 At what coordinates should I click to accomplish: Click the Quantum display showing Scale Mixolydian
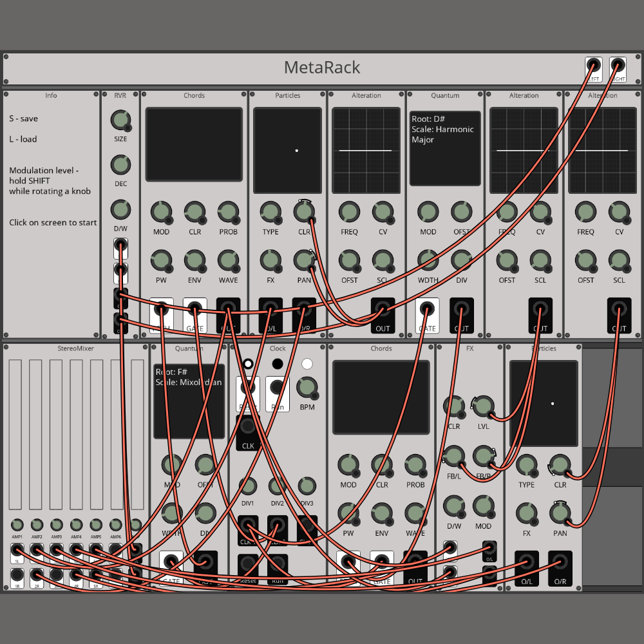click(189, 401)
